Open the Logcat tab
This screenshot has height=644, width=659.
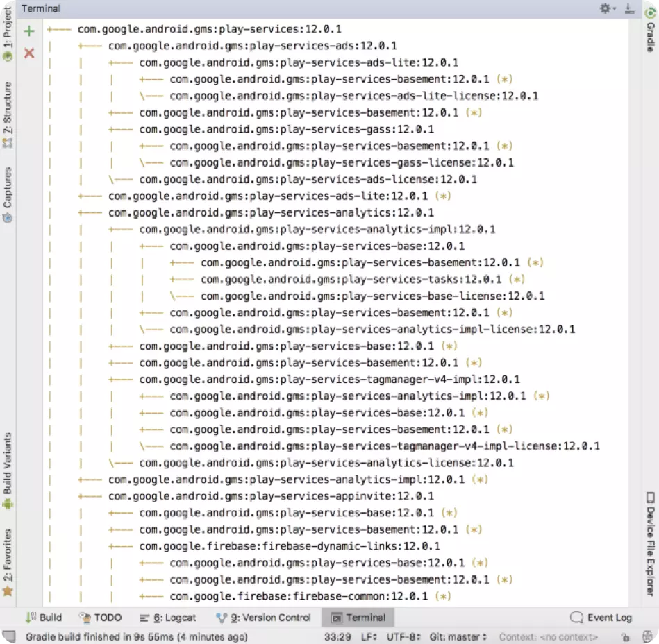(x=167, y=618)
